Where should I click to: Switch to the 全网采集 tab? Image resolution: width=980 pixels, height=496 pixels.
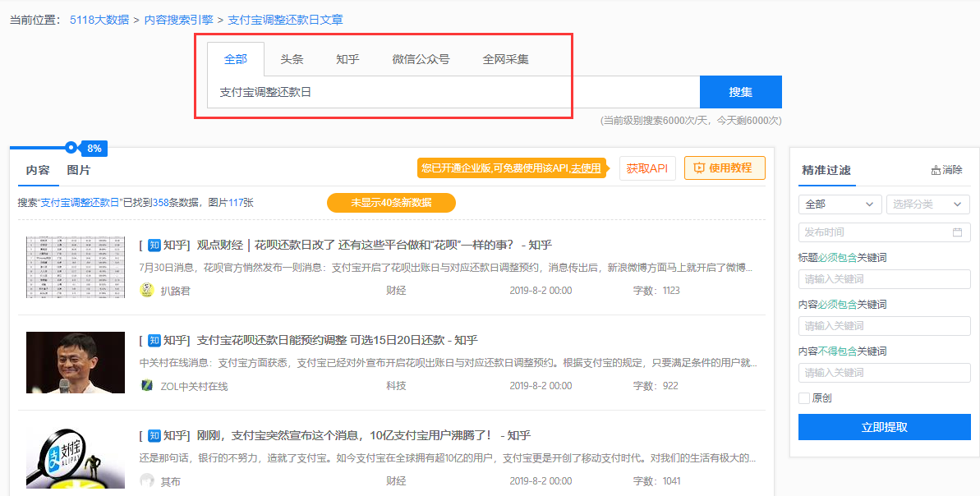click(506, 59)
